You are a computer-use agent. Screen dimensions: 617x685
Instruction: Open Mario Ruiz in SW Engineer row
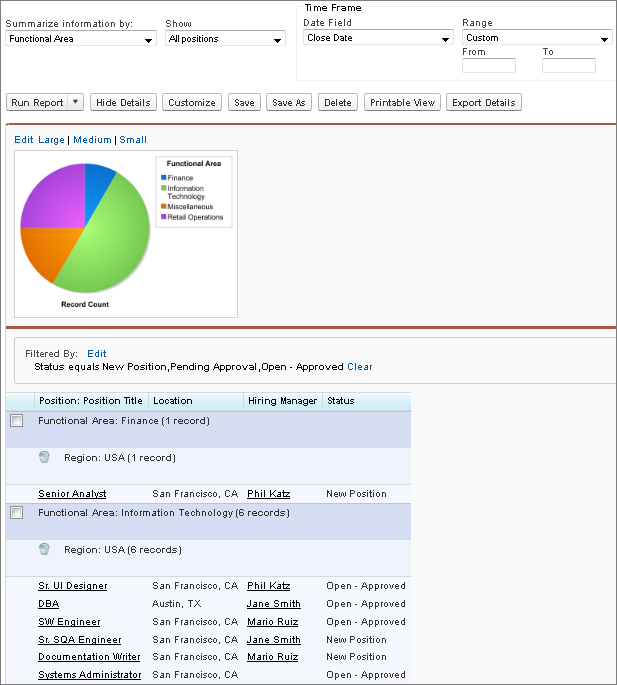coord(273,622)
